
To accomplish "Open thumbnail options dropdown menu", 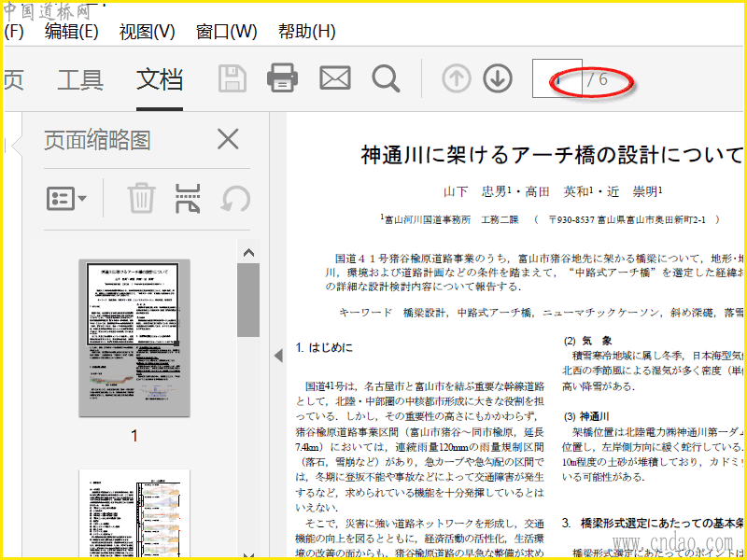I will tap(66, 198).
